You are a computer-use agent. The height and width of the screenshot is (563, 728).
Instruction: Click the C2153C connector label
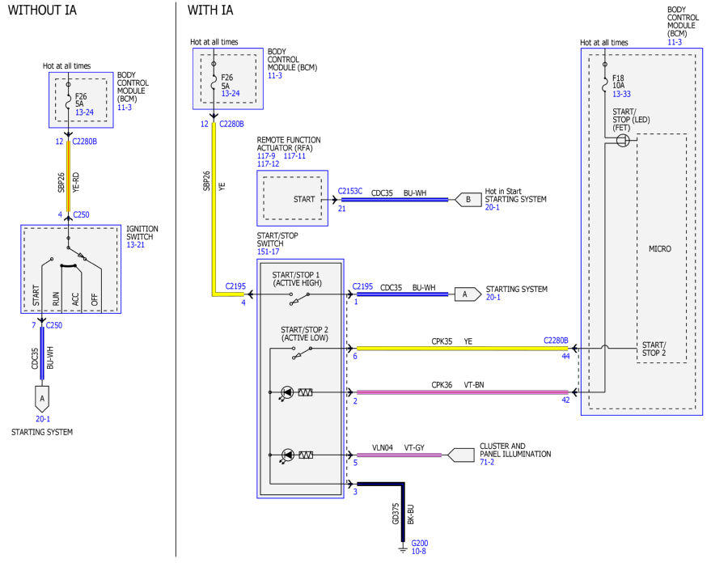350,191
